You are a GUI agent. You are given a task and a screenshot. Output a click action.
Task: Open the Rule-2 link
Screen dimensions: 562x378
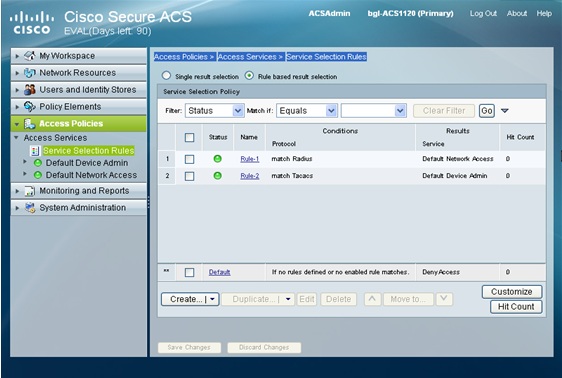point(250,176)
